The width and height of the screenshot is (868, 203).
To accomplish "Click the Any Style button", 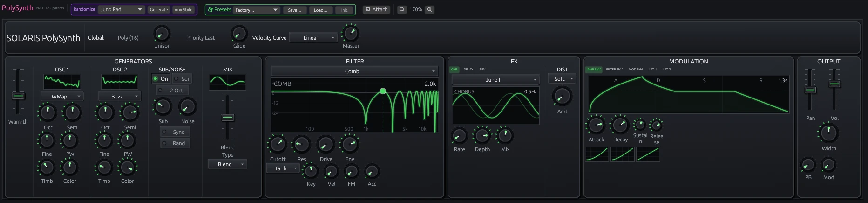I will tap(183, 9).
